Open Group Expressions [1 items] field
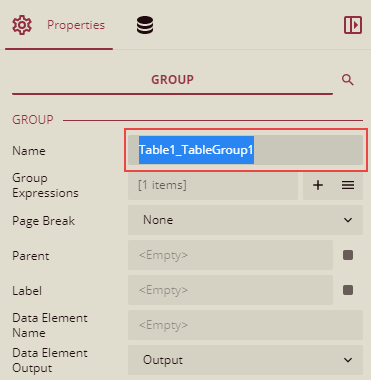 (213, 185)
